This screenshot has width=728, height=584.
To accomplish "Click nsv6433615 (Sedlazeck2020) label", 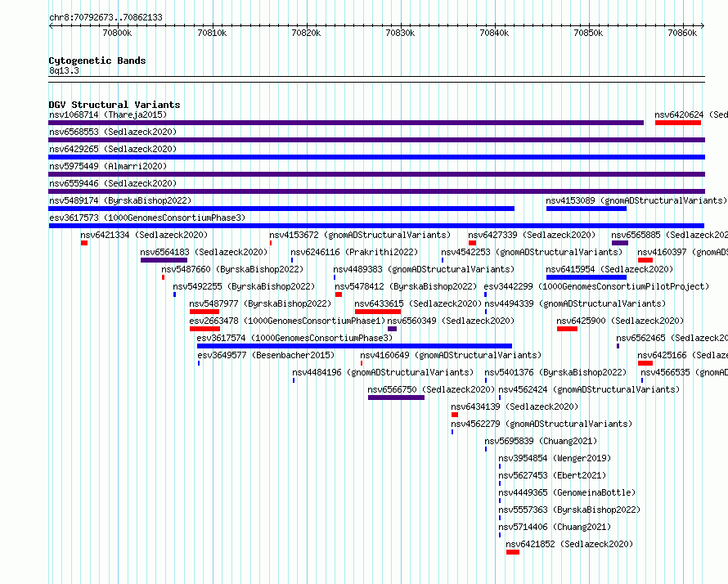I will tap(418, 303).
